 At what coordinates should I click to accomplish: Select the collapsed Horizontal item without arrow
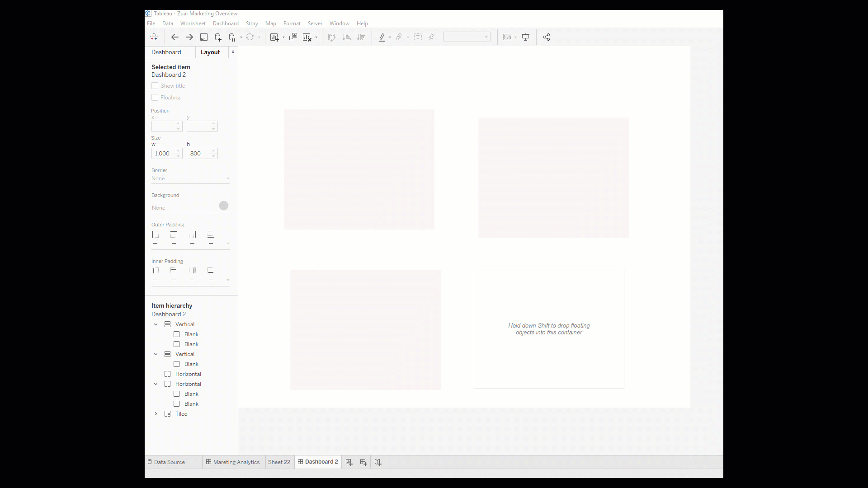[188, 374]
